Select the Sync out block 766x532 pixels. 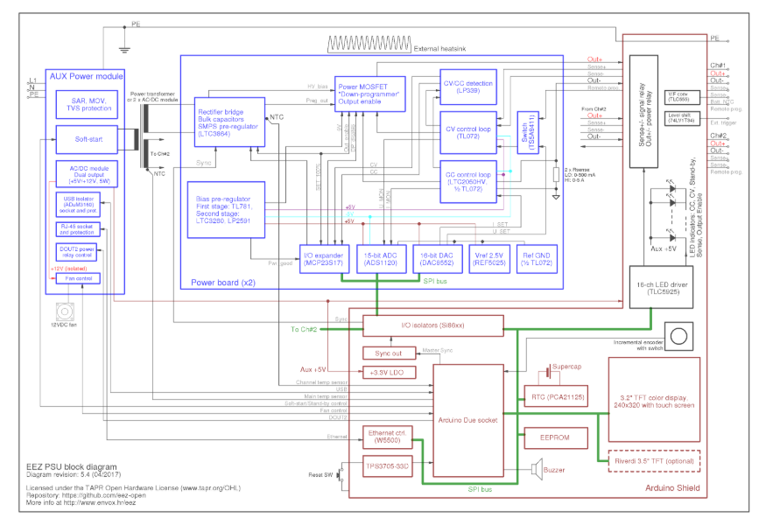389,353
